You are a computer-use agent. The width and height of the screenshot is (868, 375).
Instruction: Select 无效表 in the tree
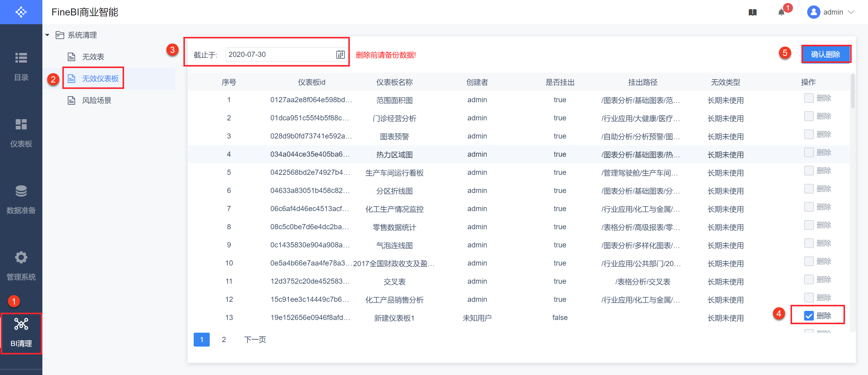[93, 57]
